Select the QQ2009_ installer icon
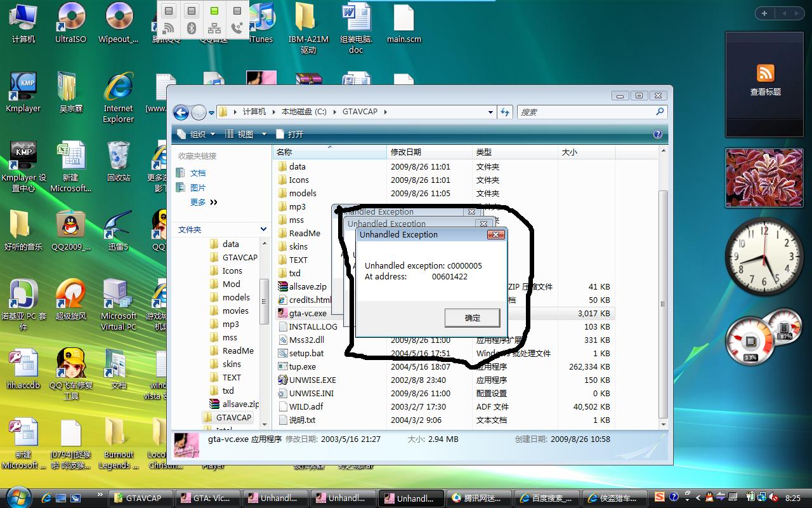The width and height of the screenshot is (812, 508). [70, 231]
